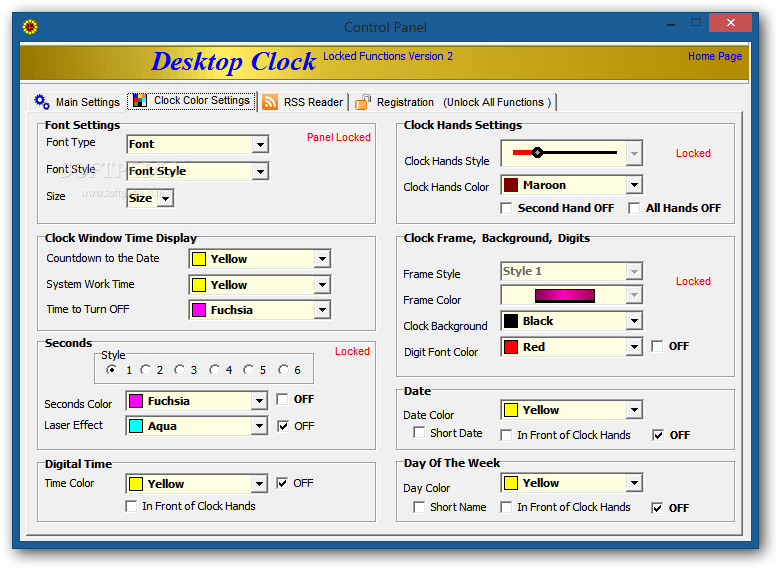Click the black Clock Background swatch
Screen dimensions: 779x569
click(x=511, y=321)
